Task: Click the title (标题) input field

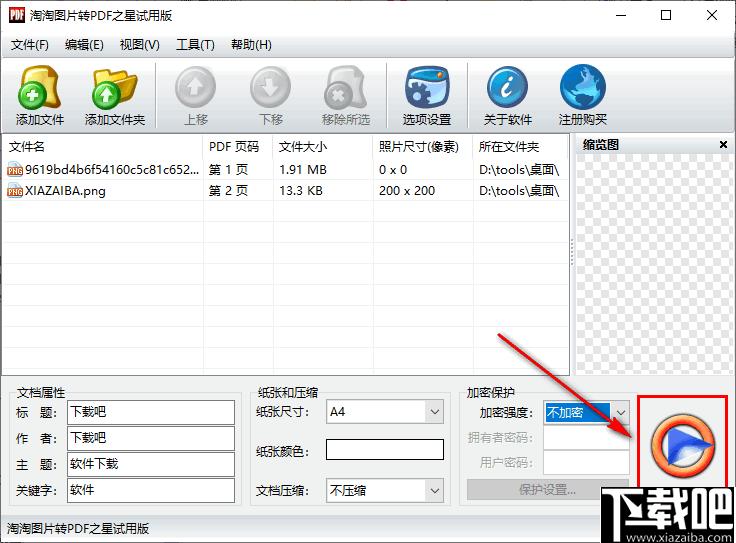Action: point(151,413)
